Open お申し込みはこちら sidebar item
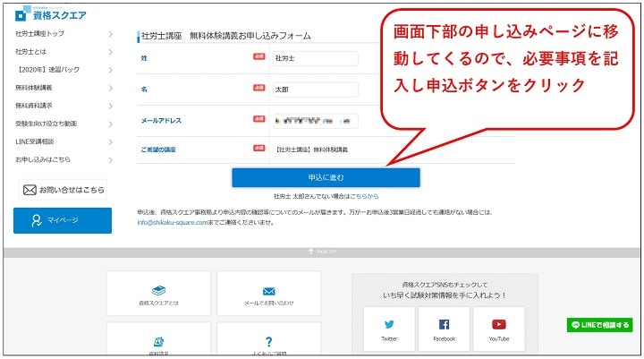This screenshot has height=359, width=644. [x=43, y=159]
